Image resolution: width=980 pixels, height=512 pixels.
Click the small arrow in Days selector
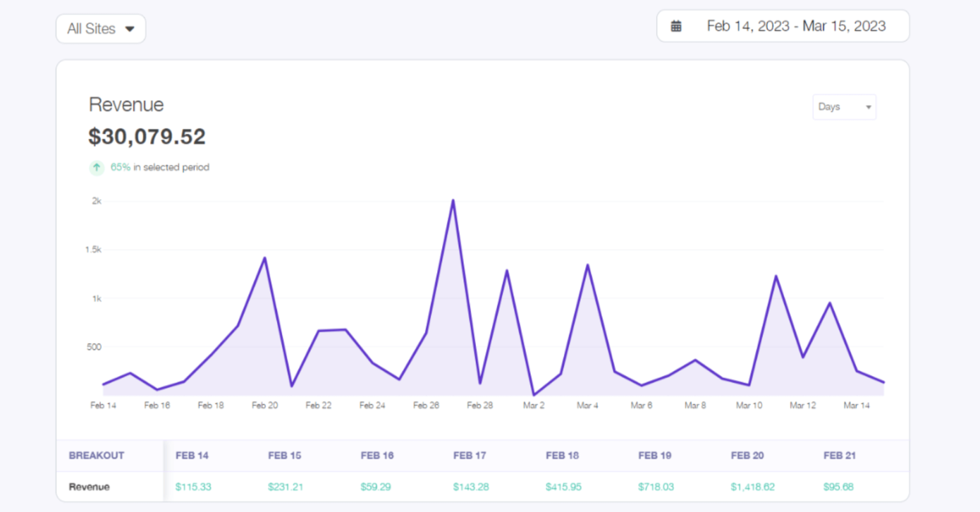pyautogui.click(x=868, y=107)
